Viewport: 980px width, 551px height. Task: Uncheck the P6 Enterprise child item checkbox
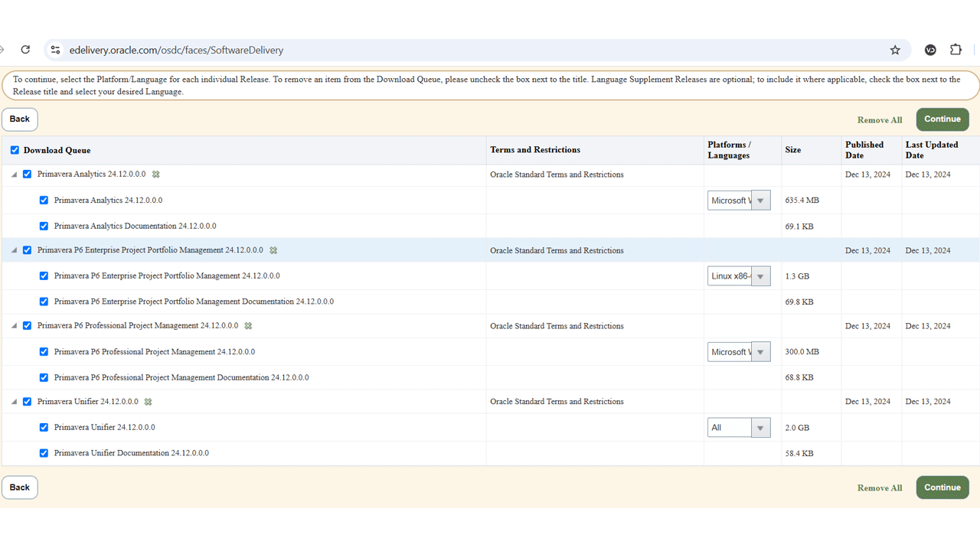pos(44,276)
